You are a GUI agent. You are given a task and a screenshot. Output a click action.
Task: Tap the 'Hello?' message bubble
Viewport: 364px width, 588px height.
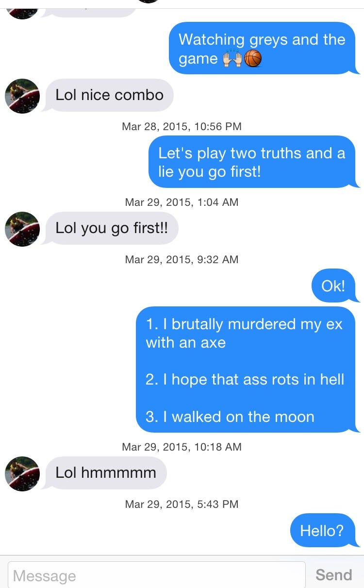coord(324,530)
